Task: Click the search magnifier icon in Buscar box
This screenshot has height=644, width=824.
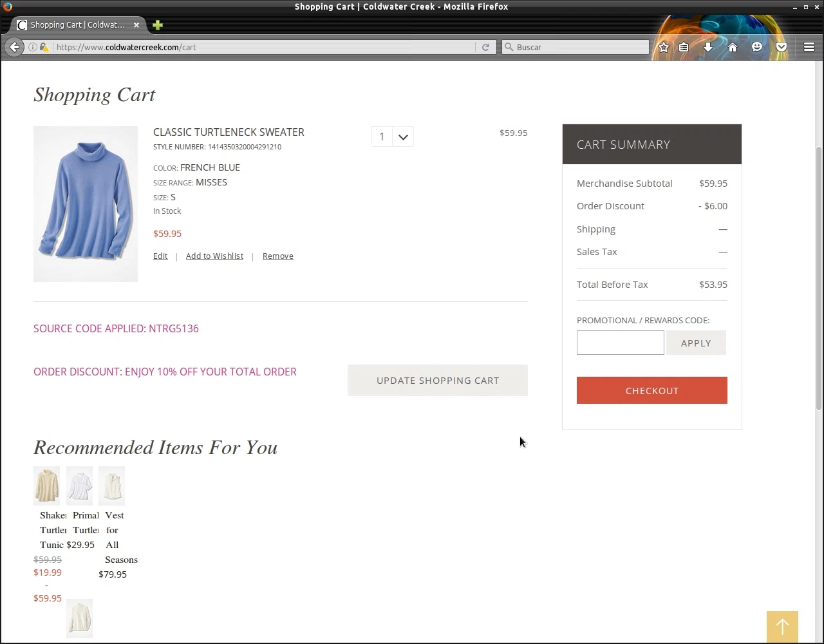Action: pos(509,47)
